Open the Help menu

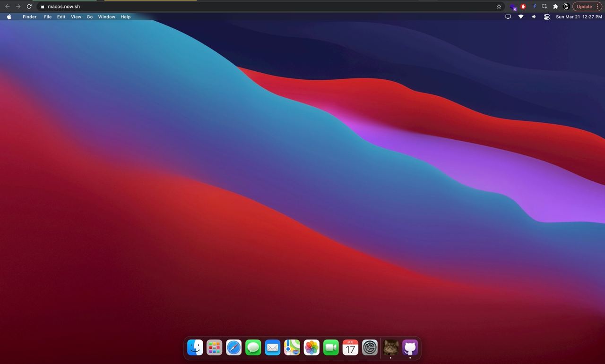tap(125, 17)
